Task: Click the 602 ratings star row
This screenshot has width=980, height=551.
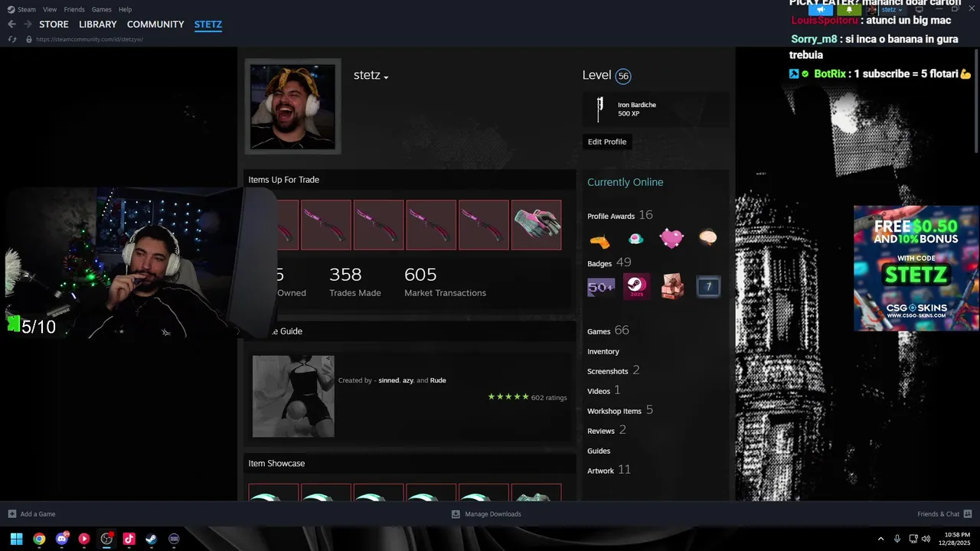Action: click(528, 397)
